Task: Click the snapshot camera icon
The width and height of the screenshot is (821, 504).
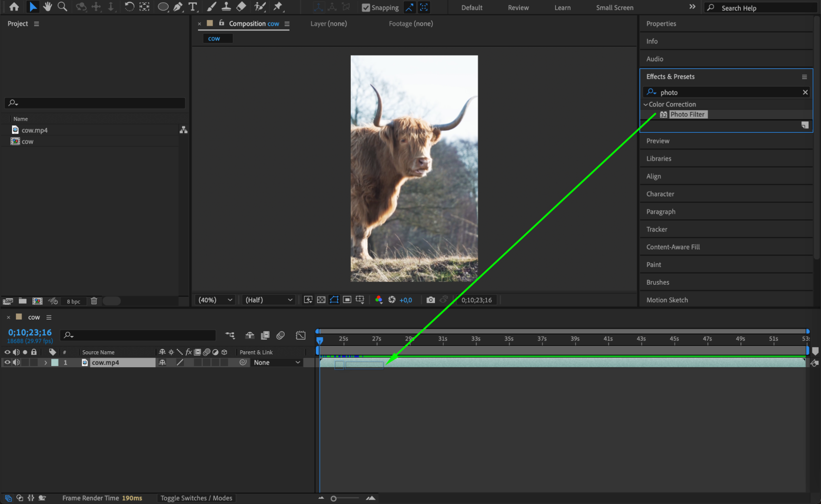Action: pos(430,300)
